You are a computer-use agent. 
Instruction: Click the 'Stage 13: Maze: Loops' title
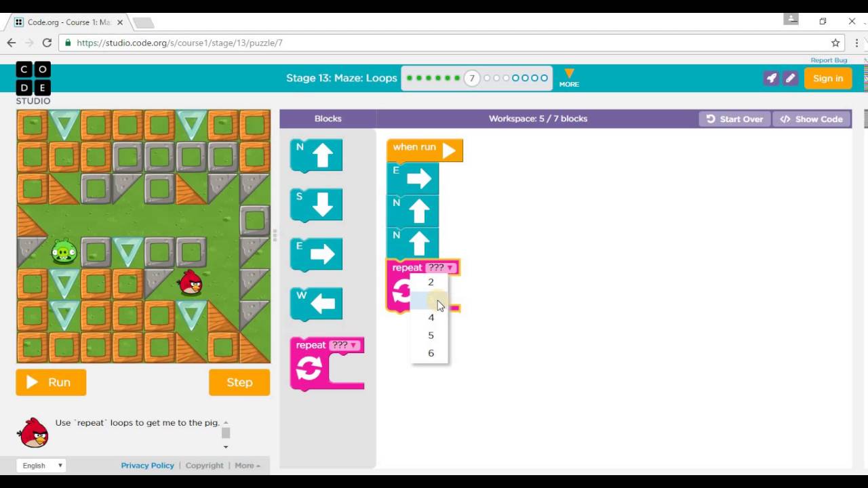tap(342, 78)
